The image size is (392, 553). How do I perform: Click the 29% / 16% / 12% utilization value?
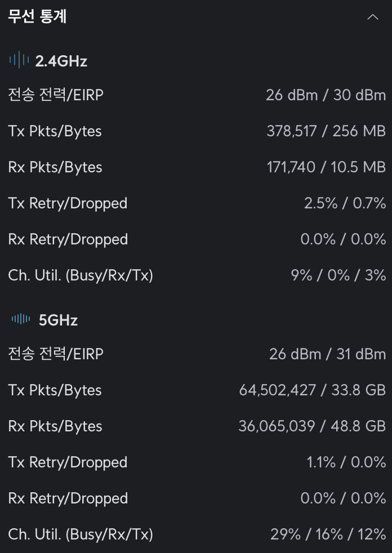[328, 534]
